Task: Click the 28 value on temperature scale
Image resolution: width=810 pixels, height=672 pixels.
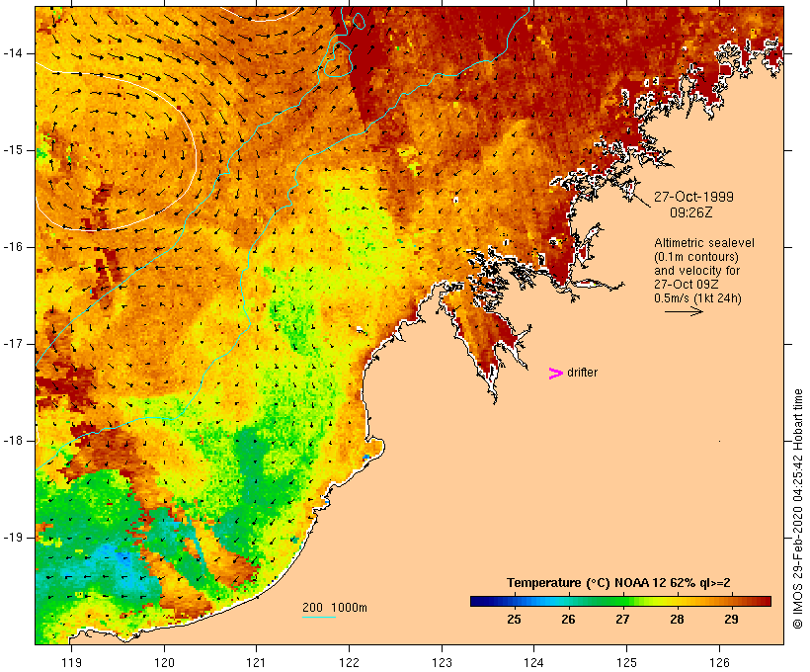Action: coord(677,619)
